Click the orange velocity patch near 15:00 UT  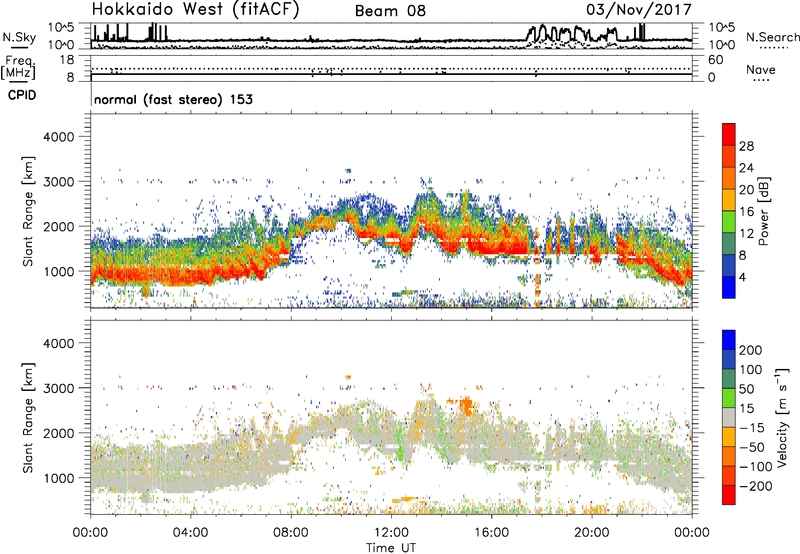coord(466,406)
